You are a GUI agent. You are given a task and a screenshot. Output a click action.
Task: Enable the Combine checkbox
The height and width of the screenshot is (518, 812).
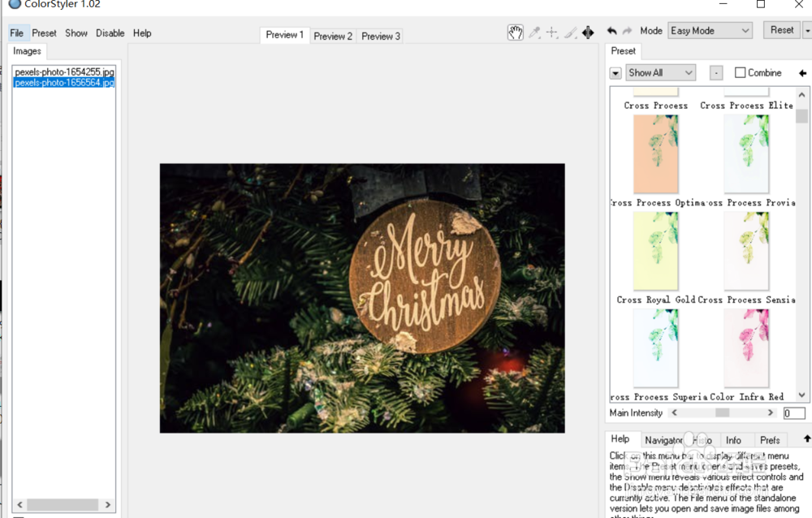click(x=741, y=72)
